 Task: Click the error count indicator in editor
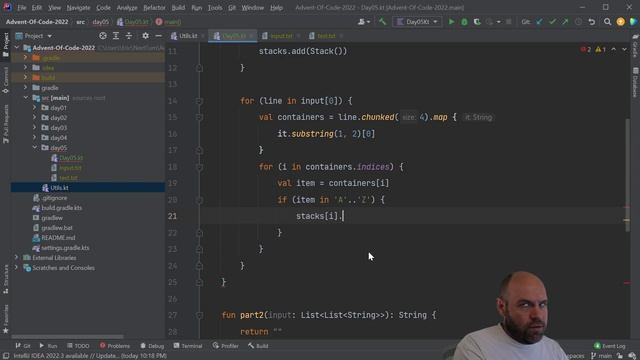585,49
